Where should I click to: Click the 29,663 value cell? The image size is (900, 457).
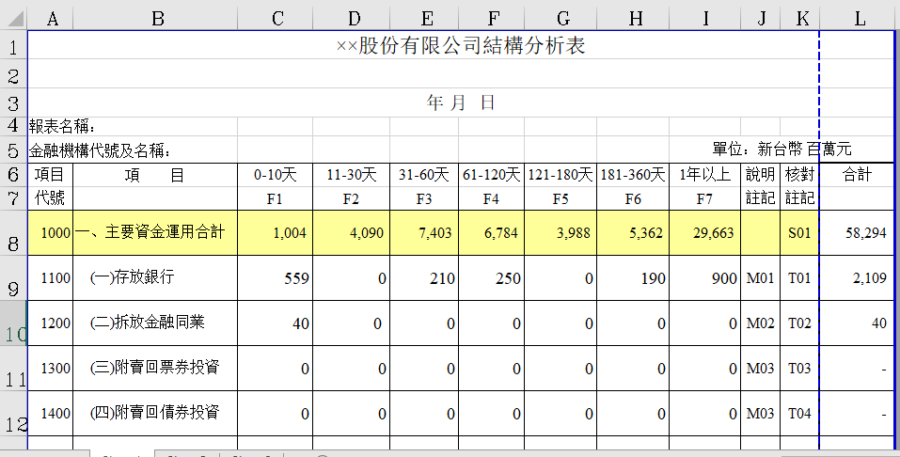(705, 233)
